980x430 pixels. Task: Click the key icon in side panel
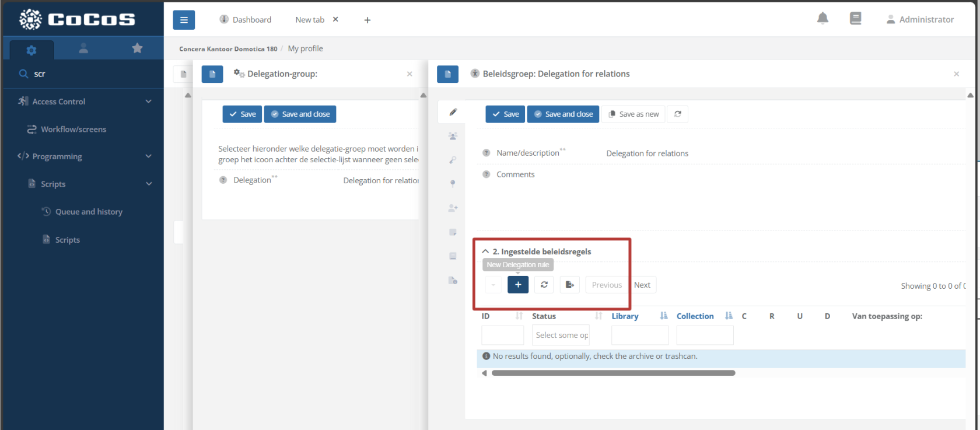(x=453, y=160)
